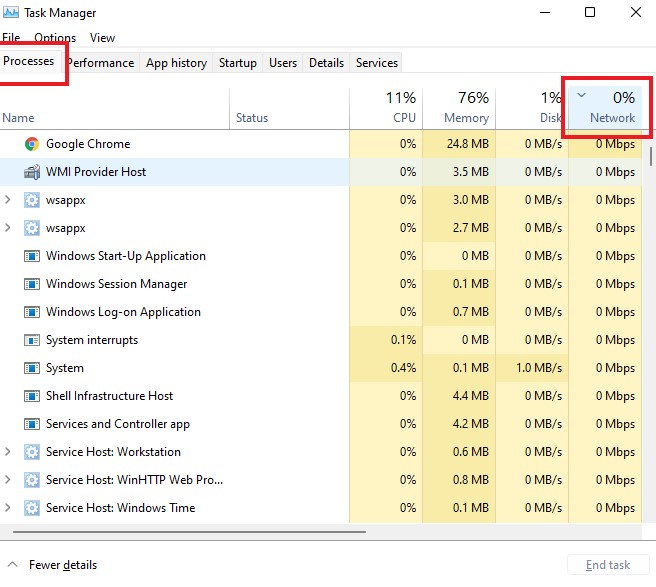Open the File menu
656x587 pixels.
pos(11,38)
